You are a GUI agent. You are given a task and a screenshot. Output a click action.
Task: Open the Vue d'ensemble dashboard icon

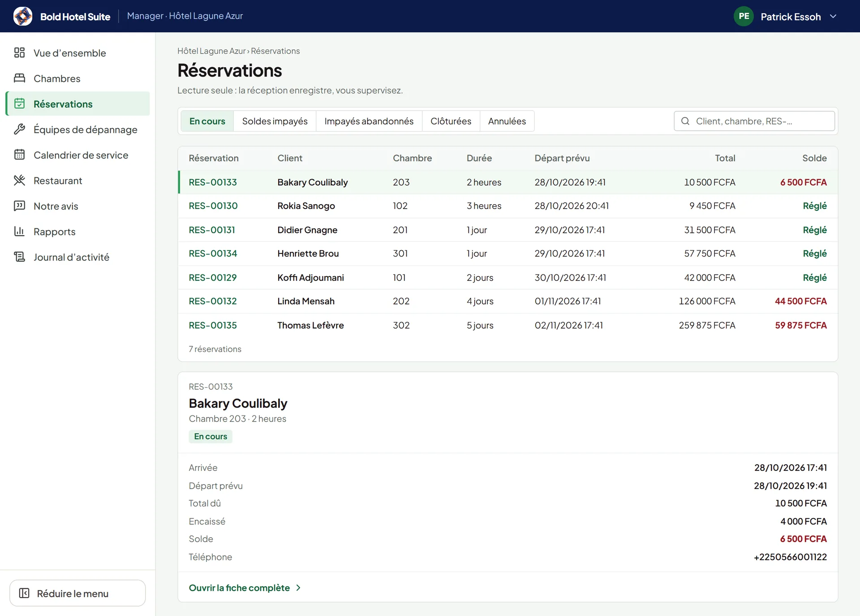pyautogui.click(x=19, y=53)
